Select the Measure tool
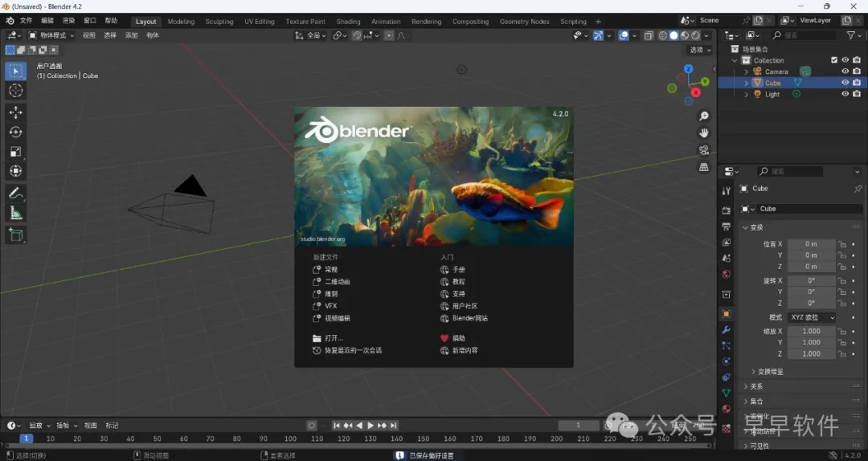This screenshot has width=868, height=461. coord(15,213)
